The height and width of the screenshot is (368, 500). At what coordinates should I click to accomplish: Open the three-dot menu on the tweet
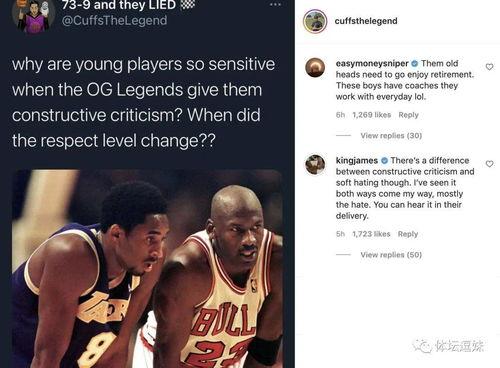click(275, 5)
